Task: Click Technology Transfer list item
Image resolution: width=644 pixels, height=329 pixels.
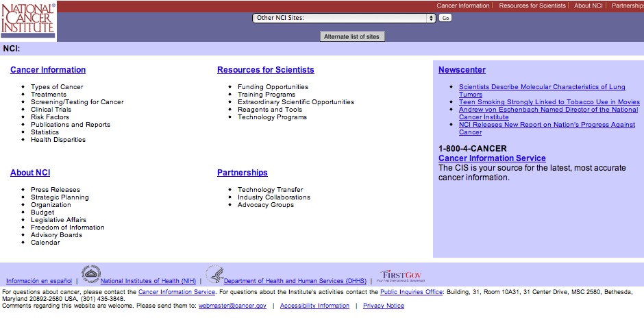Action: 270,190
